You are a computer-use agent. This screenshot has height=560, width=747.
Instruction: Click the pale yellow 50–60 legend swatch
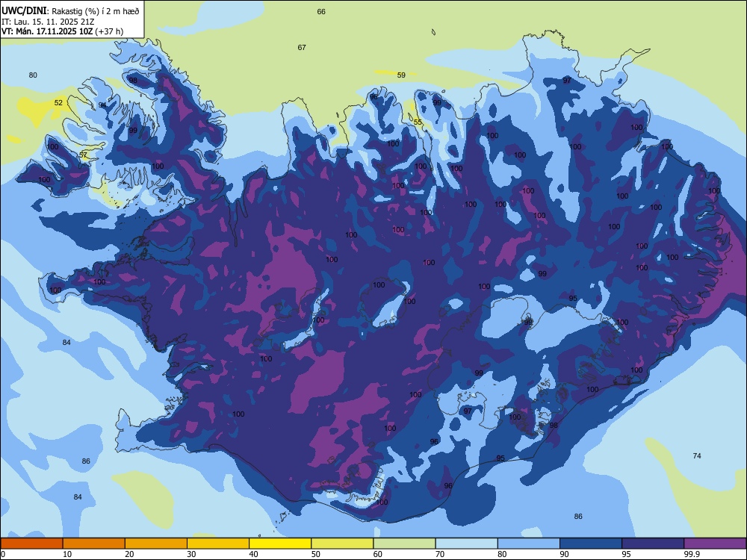[343, 544]
